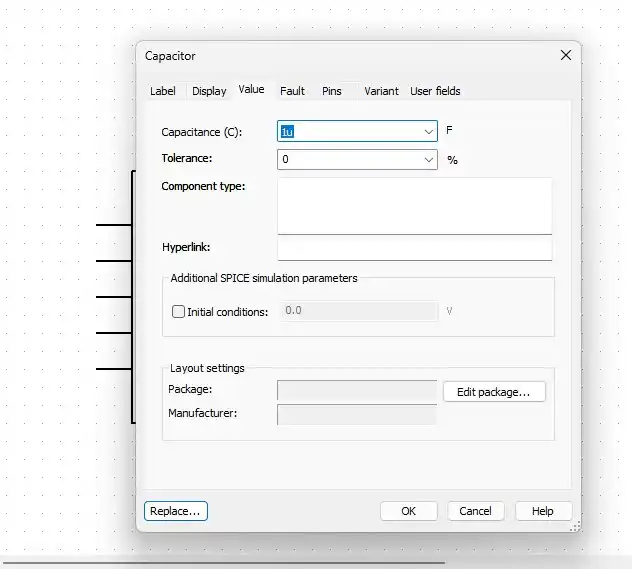Expand the Tolerance dropdown arrow
Image resolution: width=632 pixels, height=569 pixels.
point(429,159)
